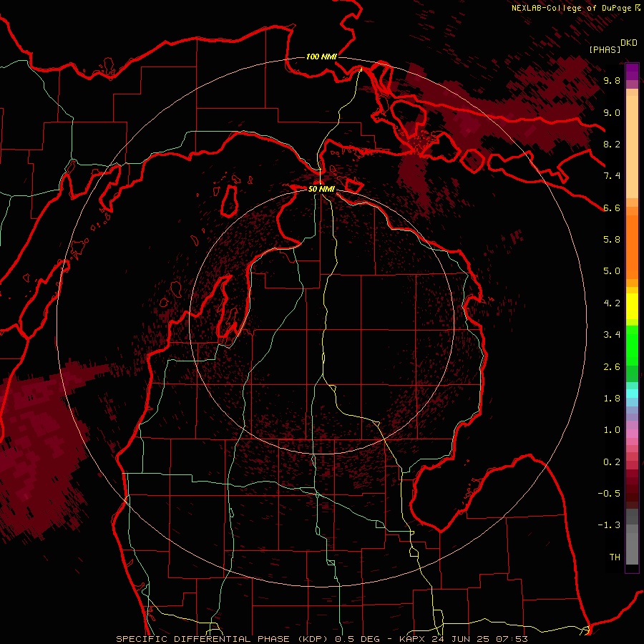The height and width of the screenshot is (644, 644).
Task: Click the 9.0 value on color scale
Action: 612,112
